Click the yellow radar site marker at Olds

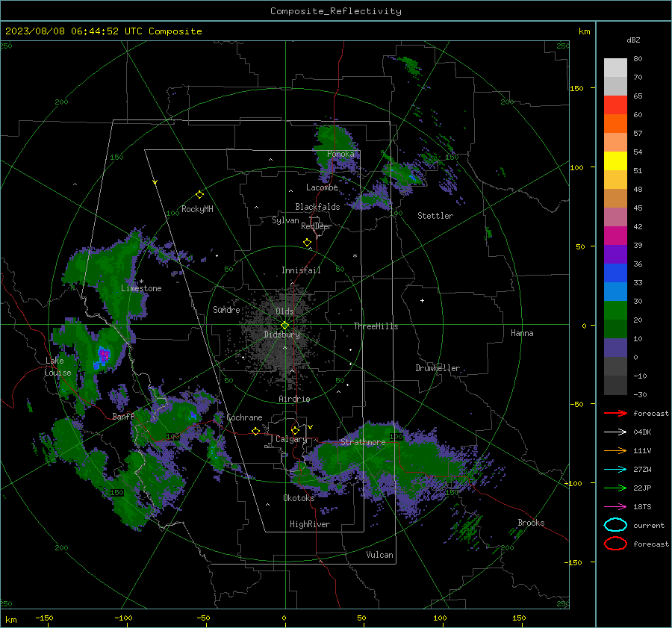click(285, 326)
